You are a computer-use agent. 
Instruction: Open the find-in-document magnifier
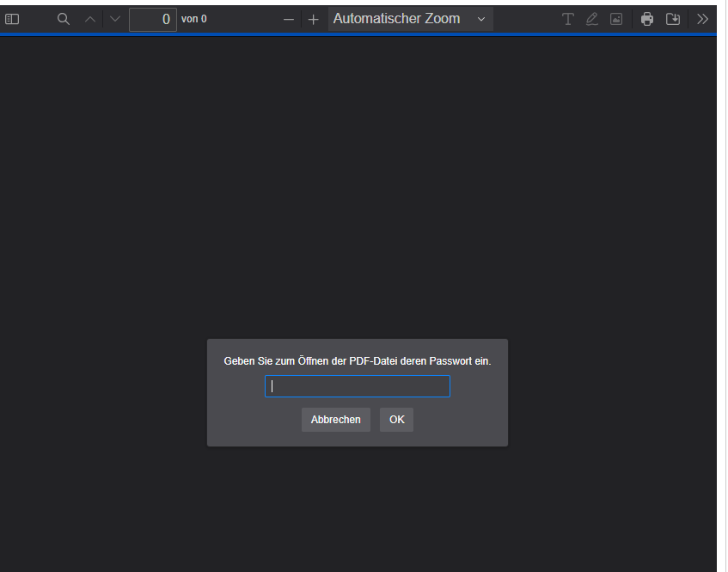[63, 19]
